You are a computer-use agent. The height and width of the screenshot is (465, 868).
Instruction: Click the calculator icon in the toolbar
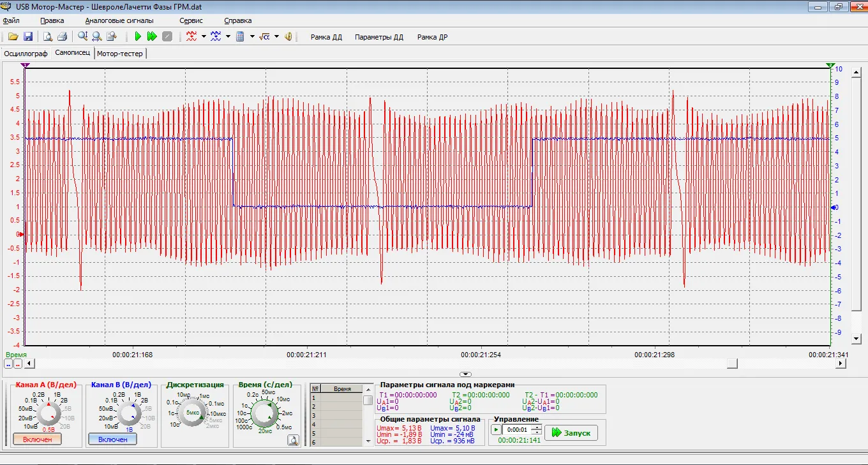point(241,36)
